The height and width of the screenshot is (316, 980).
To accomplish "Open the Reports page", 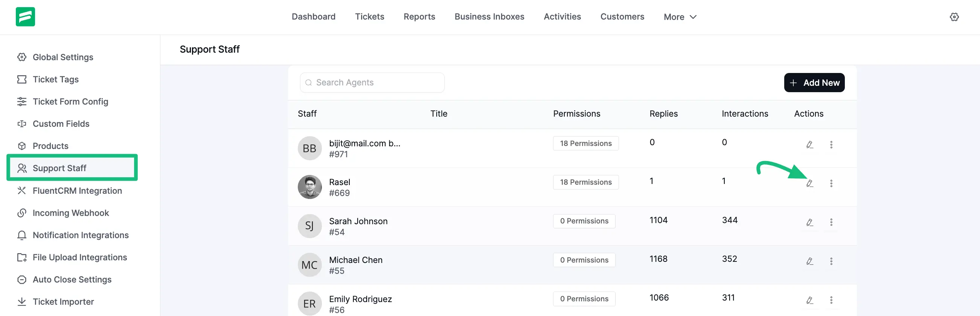I will (x=419, y=17).
